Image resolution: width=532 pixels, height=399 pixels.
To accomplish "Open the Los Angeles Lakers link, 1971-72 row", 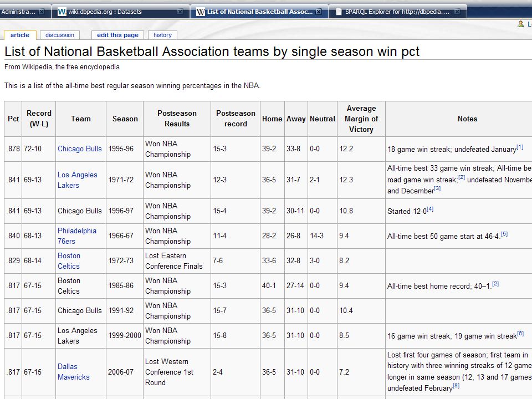I will (x=78, y=180).
